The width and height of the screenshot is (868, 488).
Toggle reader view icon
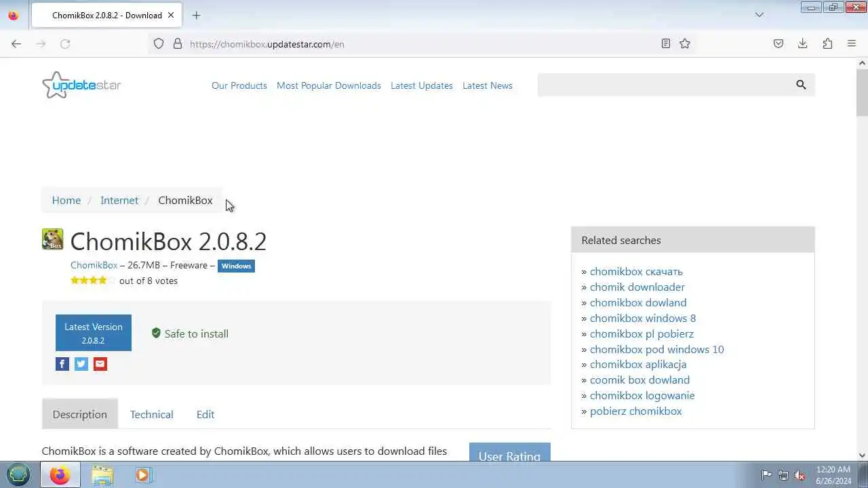[666, 43]
